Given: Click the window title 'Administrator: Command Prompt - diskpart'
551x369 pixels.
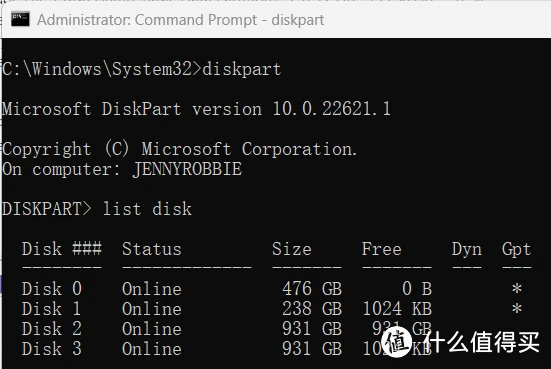Looking at the screenshot, I should 181,20.
